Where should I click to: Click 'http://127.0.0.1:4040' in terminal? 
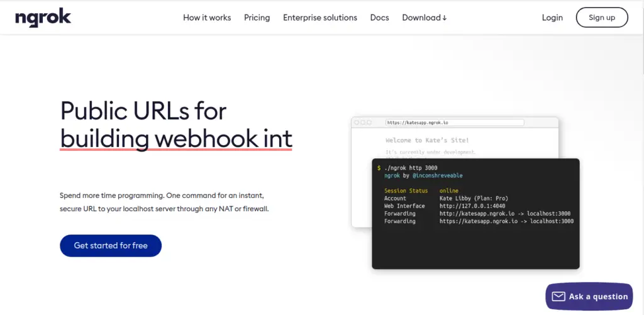click(472, 206)
